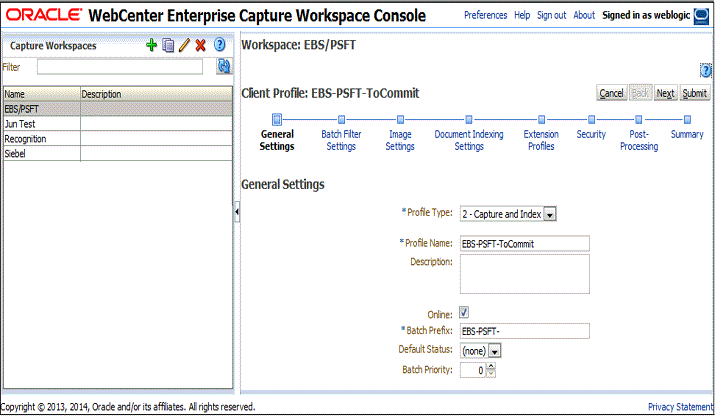This screenshot has height=416, width=715.
Task: Copy the selected workspace
Action: pos(168,45)
